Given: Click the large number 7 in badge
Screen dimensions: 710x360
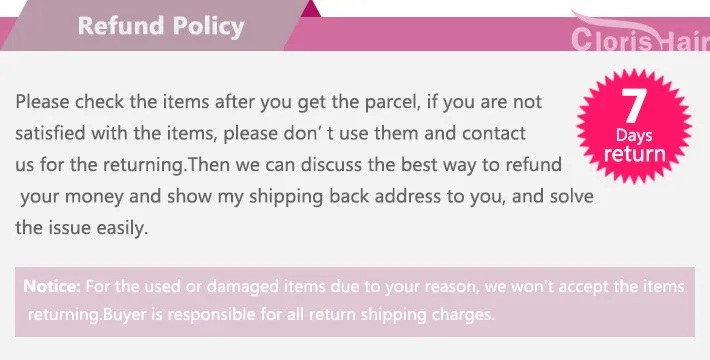Looking at the screenshot, I should [x=633, y=105].
